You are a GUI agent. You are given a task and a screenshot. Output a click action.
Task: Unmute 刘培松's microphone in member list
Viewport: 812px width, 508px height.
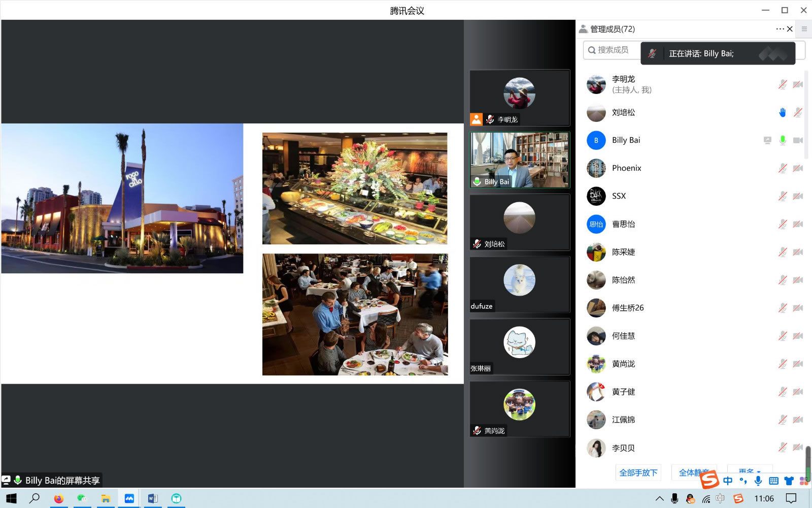798,112
